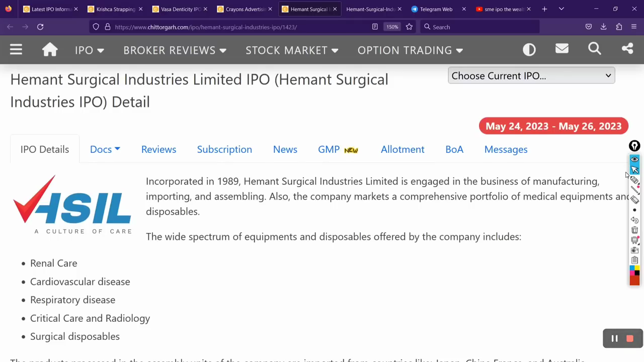Image resolution: width=644 pixels, height=362 pixels.
Task: Expand the IPO navigation menu
Action: (89, 50)
